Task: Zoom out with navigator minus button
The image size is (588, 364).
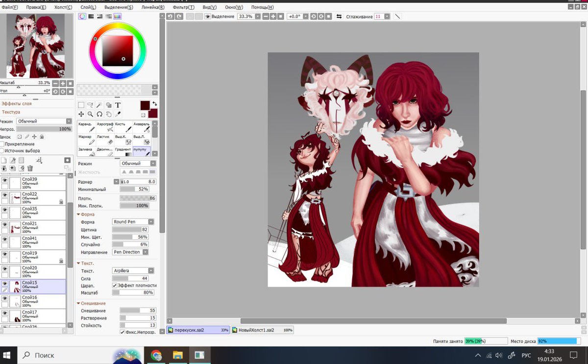Action: tap(55, 83)
